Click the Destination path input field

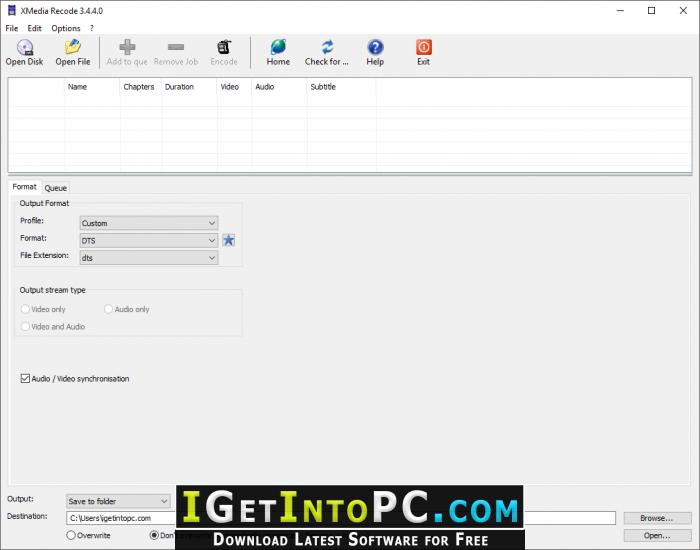(x=342, y=518)
